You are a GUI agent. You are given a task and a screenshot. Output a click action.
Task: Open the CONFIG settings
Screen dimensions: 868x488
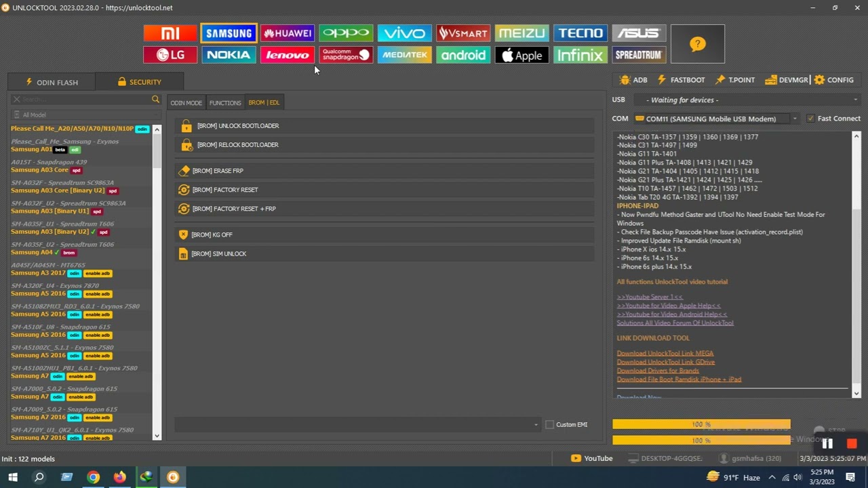pos(834,80)
